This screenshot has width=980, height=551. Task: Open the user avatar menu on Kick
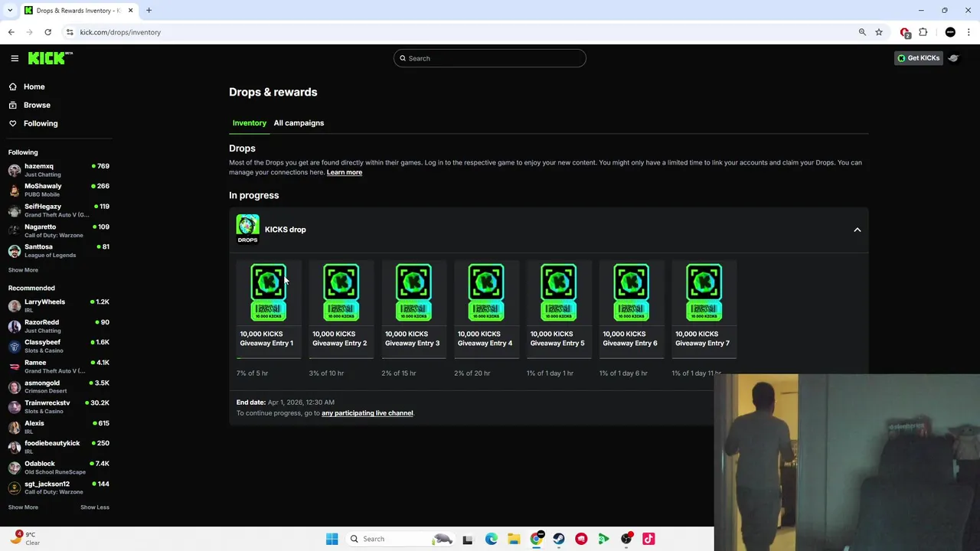tap(953, 58)
